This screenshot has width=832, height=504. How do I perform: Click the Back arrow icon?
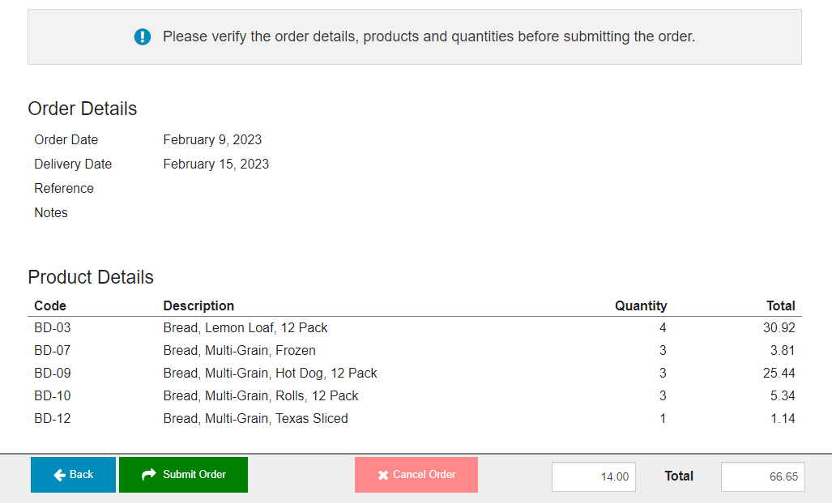click(x=59, y=475)
